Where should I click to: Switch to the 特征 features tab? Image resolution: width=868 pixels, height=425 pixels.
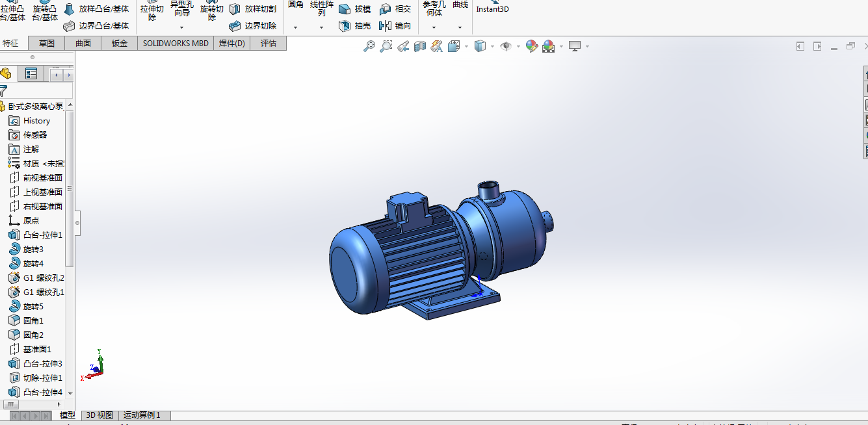point(10,44)
